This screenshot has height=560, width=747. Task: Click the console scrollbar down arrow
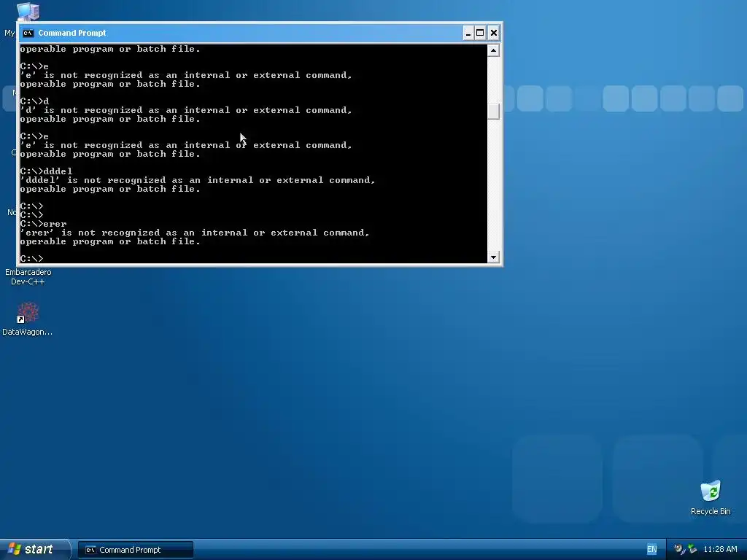point(494,257)
